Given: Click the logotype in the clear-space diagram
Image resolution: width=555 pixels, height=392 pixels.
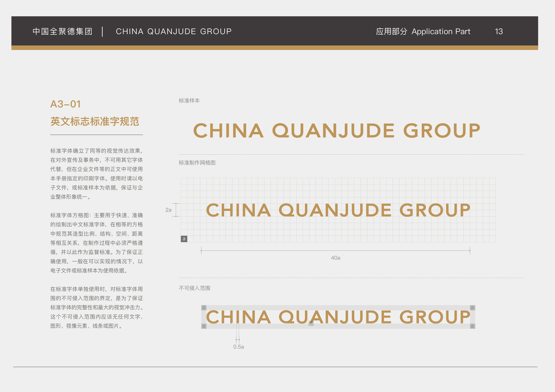Looking at the screenshot, I should pyautogui.click(x=338, y=317).
